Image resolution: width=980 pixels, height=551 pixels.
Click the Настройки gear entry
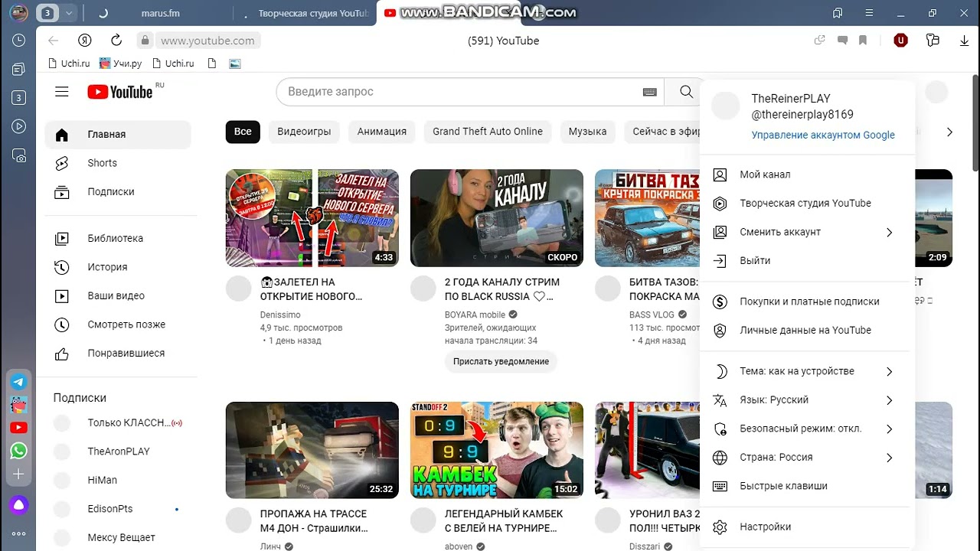808,527
